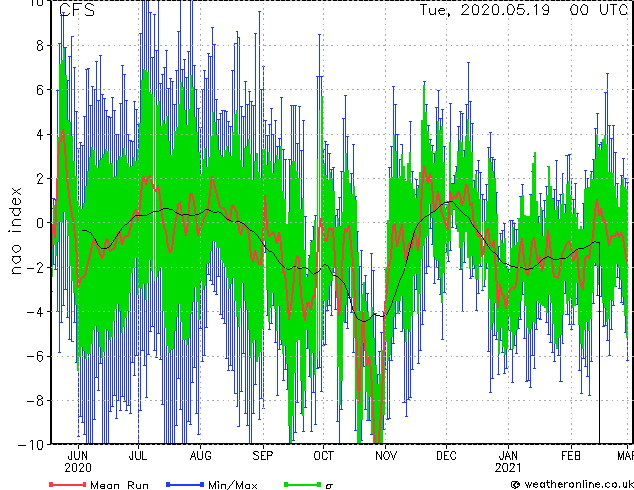The width and height of the screenshot is (634, 490).
Task: Click the y-axis value 4
Action: [40, 134]
